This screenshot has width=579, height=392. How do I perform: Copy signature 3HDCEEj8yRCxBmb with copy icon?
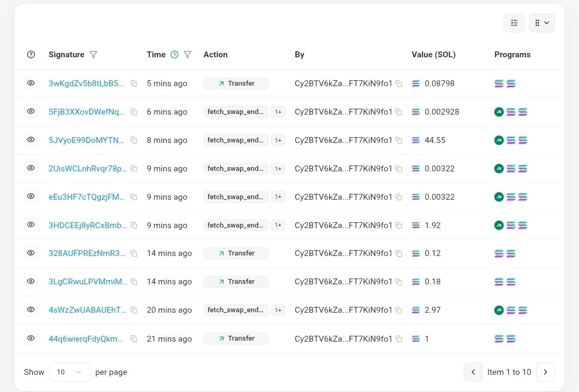134,225
